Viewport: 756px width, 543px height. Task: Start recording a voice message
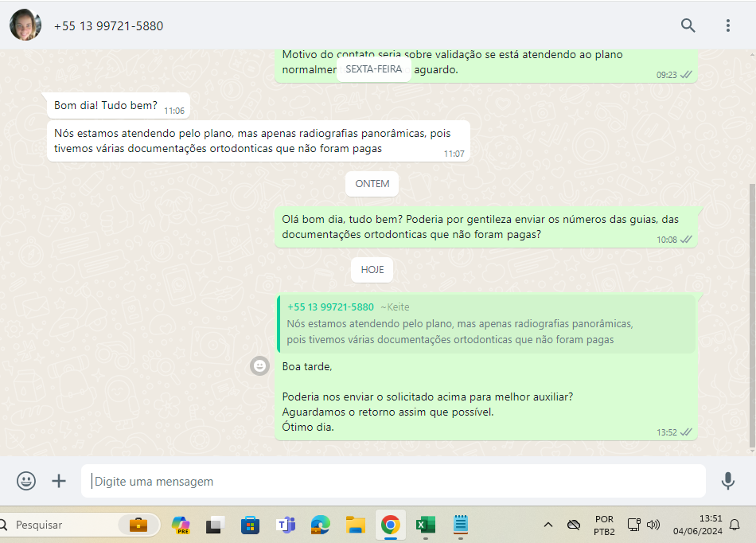(728, 481)
